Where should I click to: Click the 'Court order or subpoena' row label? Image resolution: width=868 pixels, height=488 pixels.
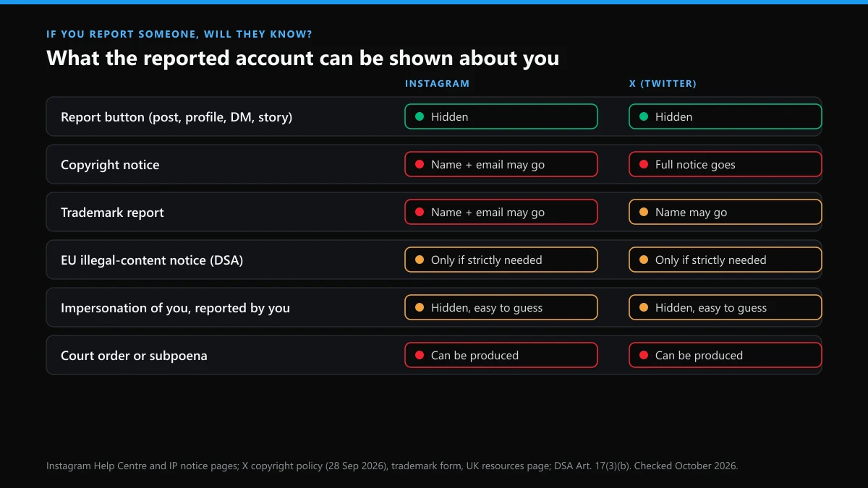coord(134,356)
